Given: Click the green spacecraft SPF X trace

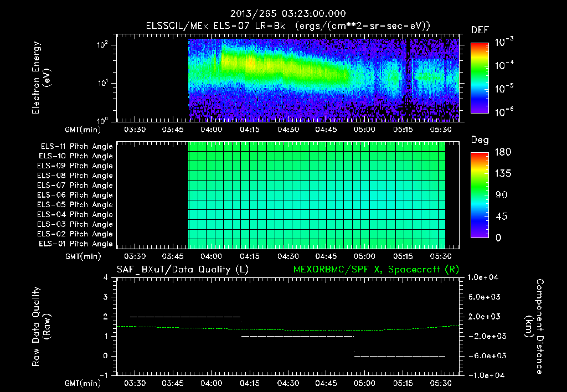Looking at the screenshot, I should point(288,328).
